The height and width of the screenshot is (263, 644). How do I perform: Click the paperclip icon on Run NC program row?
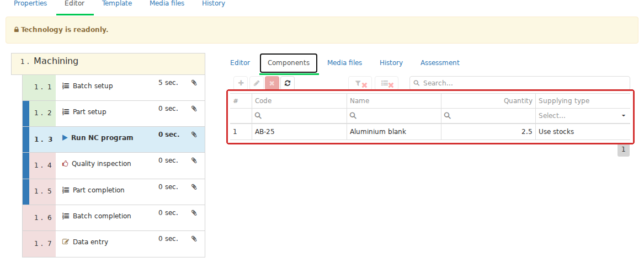[194, 134]
